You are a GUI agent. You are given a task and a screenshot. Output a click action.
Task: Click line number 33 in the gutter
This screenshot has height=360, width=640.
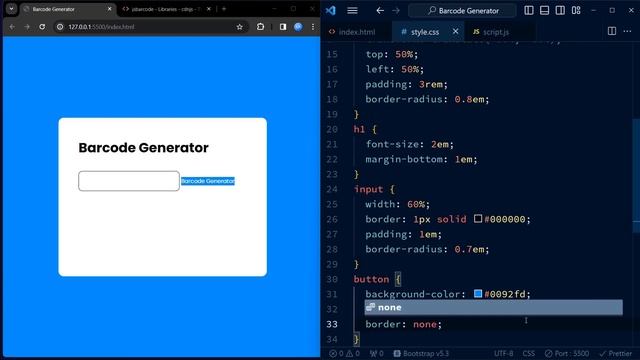coord(332,324)
